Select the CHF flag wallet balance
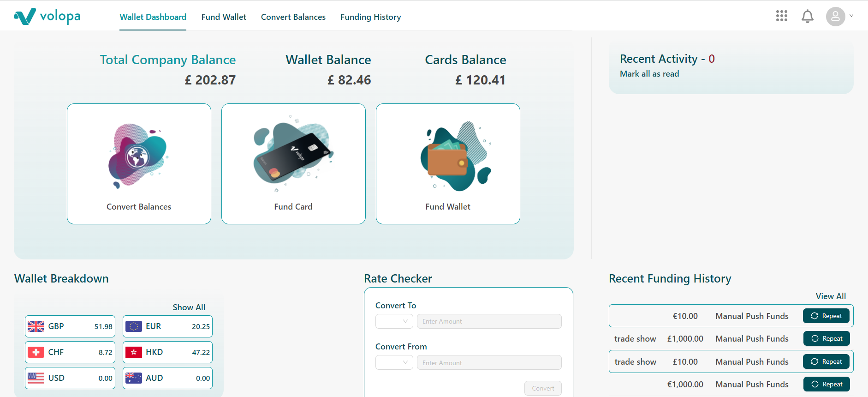Image resolution: width=868 pixels, height=397 pixels. [x=70, y=352]
